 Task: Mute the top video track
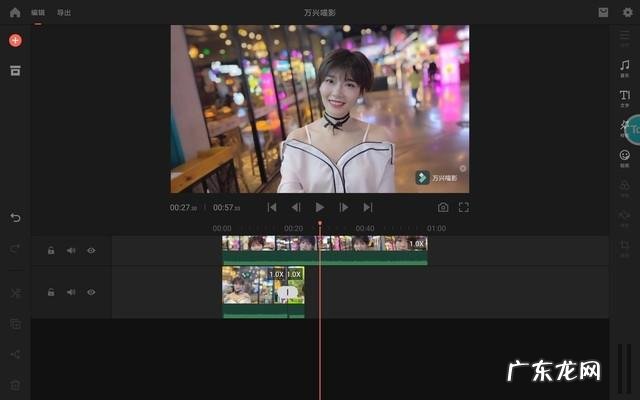[x=71, y=250]
